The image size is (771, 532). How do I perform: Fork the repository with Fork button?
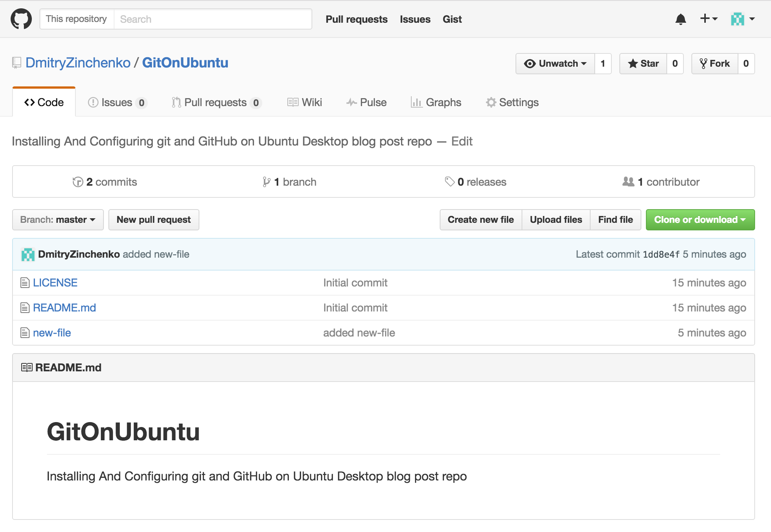715,63
